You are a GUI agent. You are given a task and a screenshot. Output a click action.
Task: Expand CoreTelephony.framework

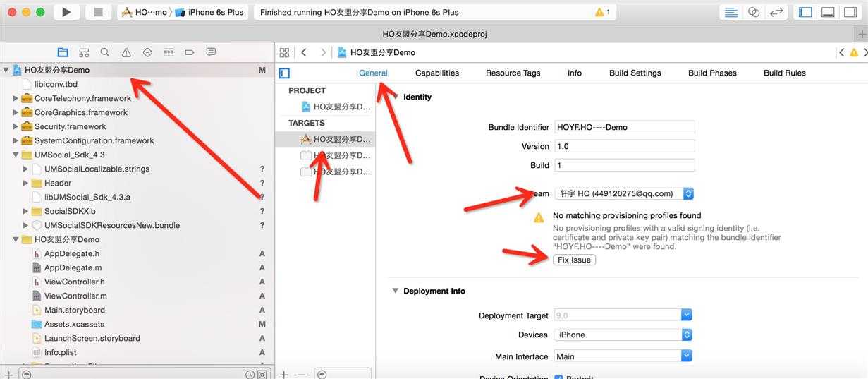pyautogui.click(x=16, y=98)
